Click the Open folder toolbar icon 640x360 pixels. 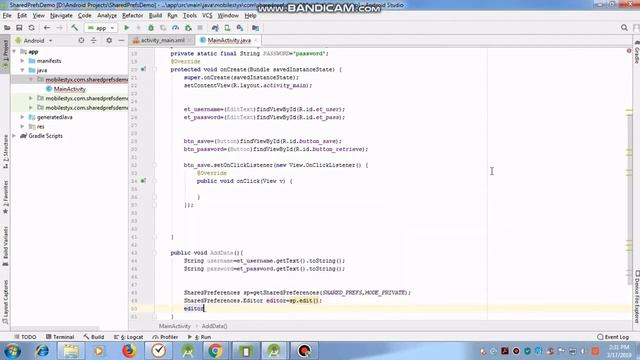coord(7,28)
